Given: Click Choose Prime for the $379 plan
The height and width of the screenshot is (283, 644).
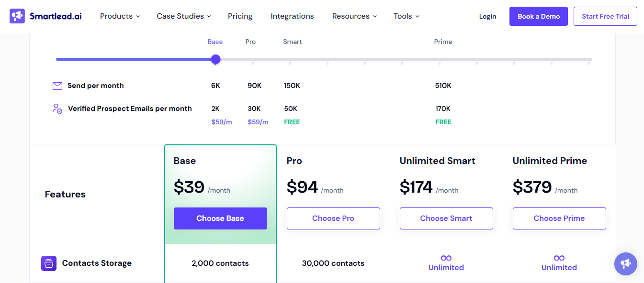Looking at the screenshot, I should point(559,218).
